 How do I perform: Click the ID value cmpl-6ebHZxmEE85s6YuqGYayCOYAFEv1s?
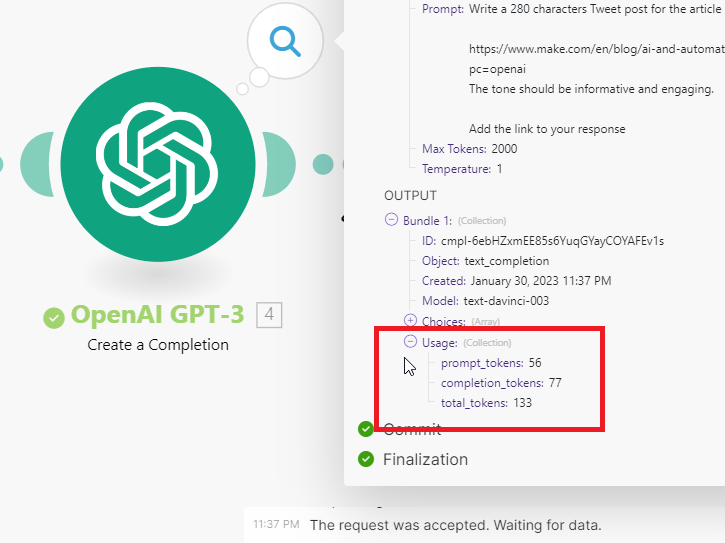coord(553,241)
